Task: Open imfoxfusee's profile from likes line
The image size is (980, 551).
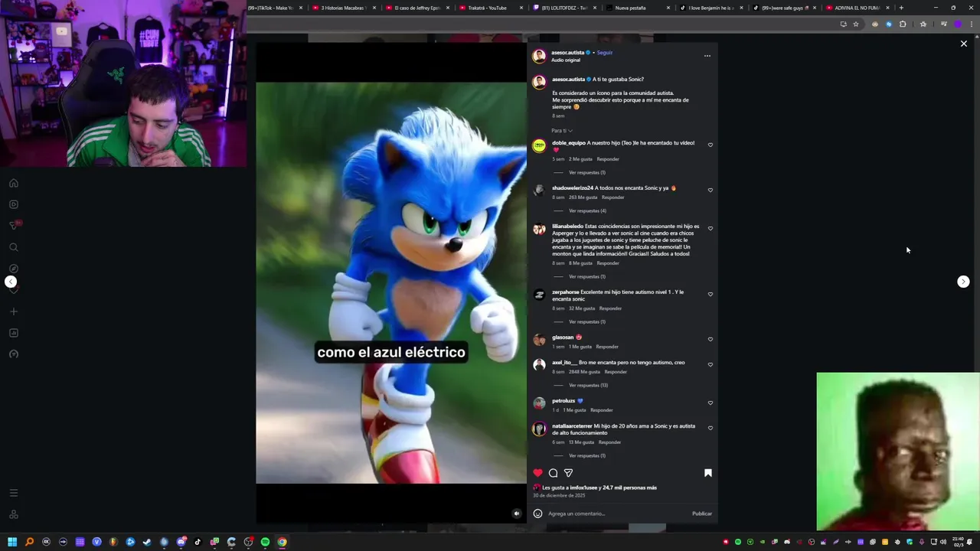Action: (x=583, y=487)
